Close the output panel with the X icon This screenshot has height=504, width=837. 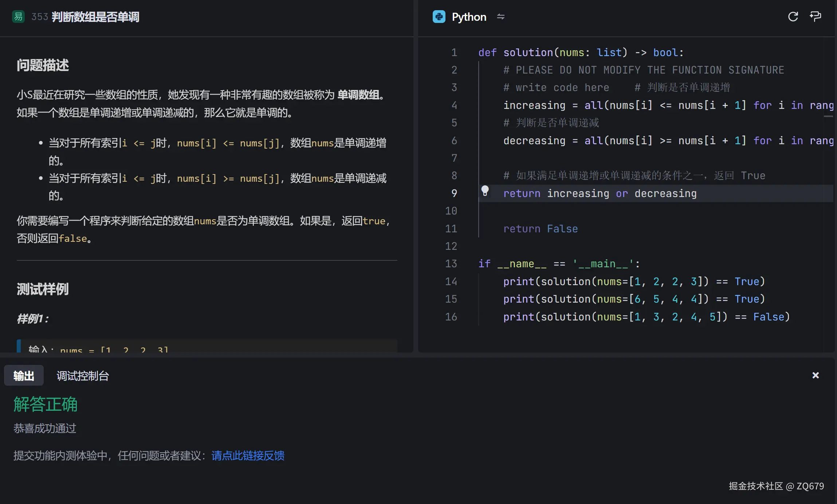(815, 375)
